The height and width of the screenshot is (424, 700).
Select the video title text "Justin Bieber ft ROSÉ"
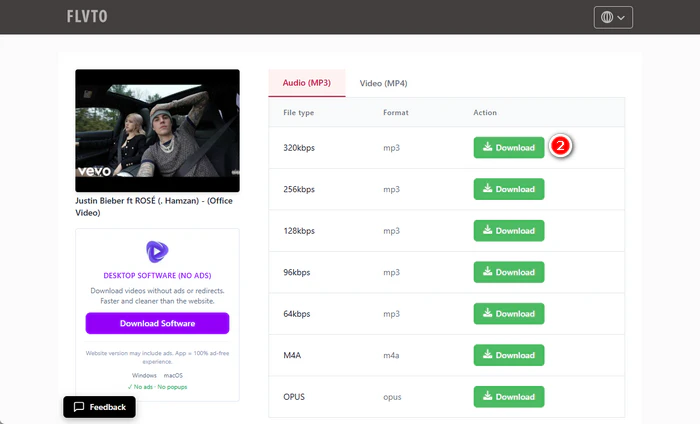tap(115, 201)
